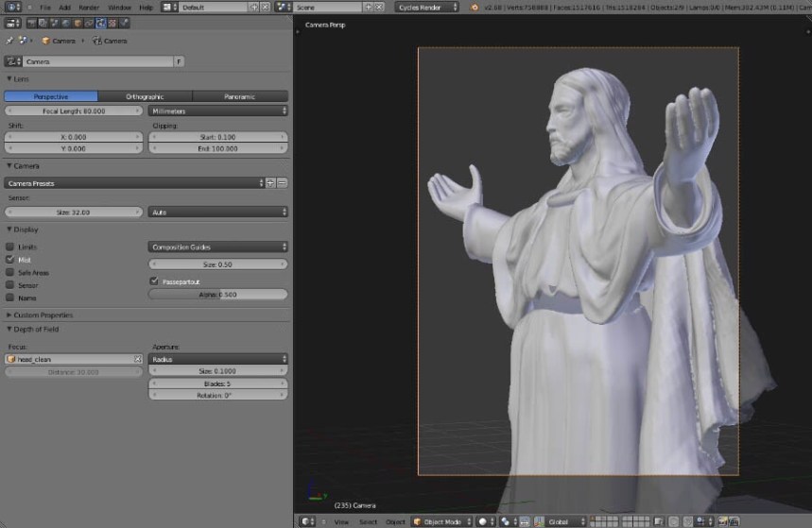Remove camera preset with minus icon
This screenshot has height=528, width=812.
pos(282,182)
